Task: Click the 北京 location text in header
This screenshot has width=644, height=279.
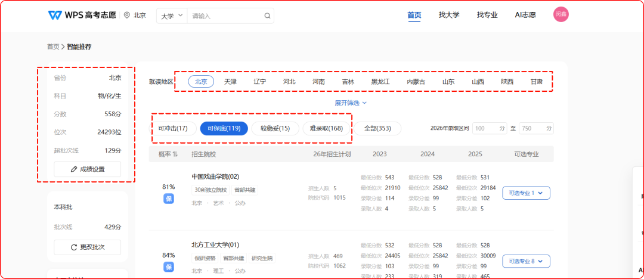Action: pyautogui.click(x=140, y=15)
